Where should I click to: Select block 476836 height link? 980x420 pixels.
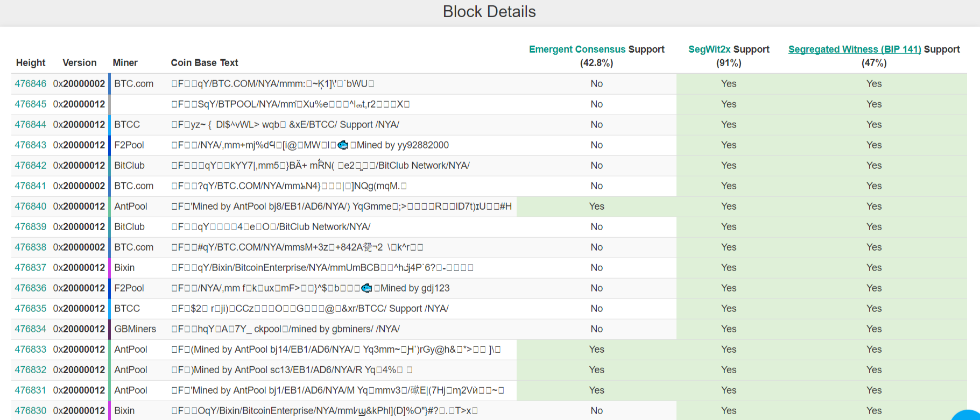point(31,288)
